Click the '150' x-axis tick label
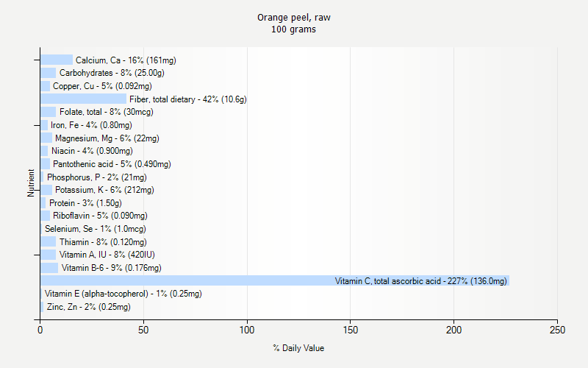Viewport: 588px width, 368px height. (351, 330)
